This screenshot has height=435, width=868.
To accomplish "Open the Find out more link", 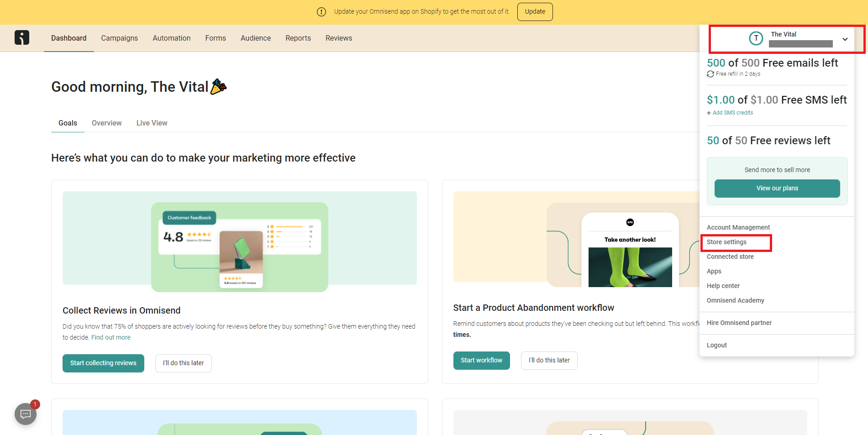I will click(x=111, y=338).
